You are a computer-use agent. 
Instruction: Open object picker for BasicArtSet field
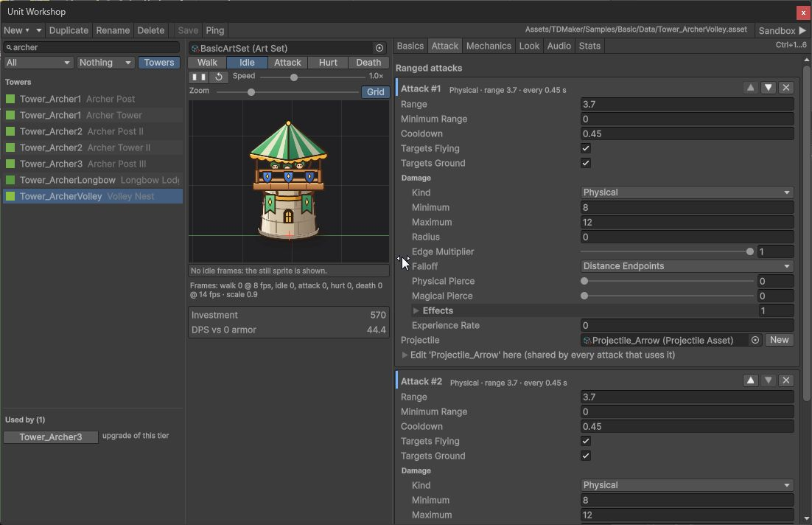[379, 48]
